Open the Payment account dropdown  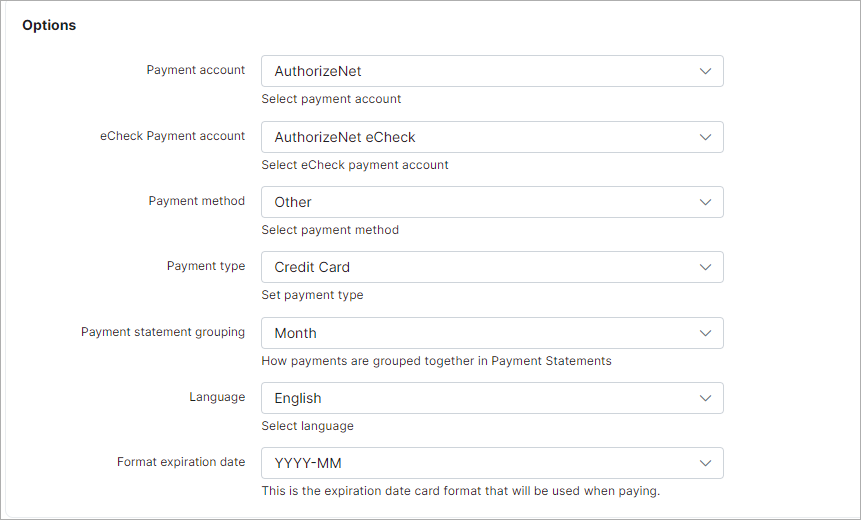pos(492,71)
